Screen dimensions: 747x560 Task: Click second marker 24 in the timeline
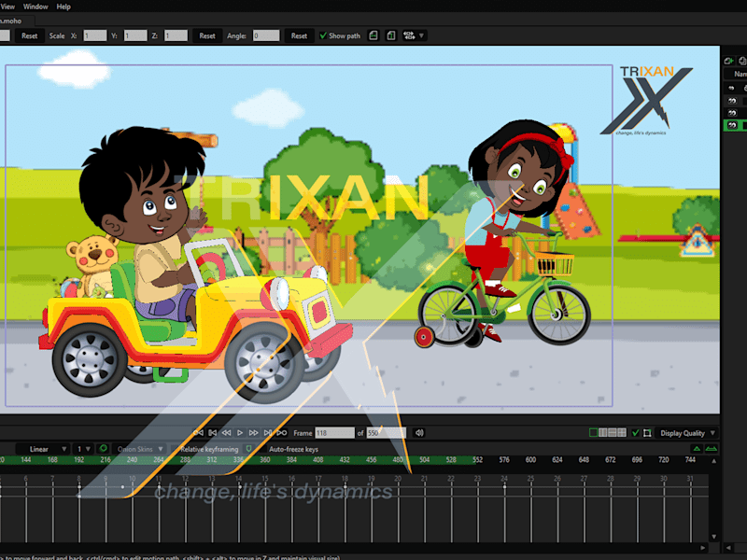point(504,478)
